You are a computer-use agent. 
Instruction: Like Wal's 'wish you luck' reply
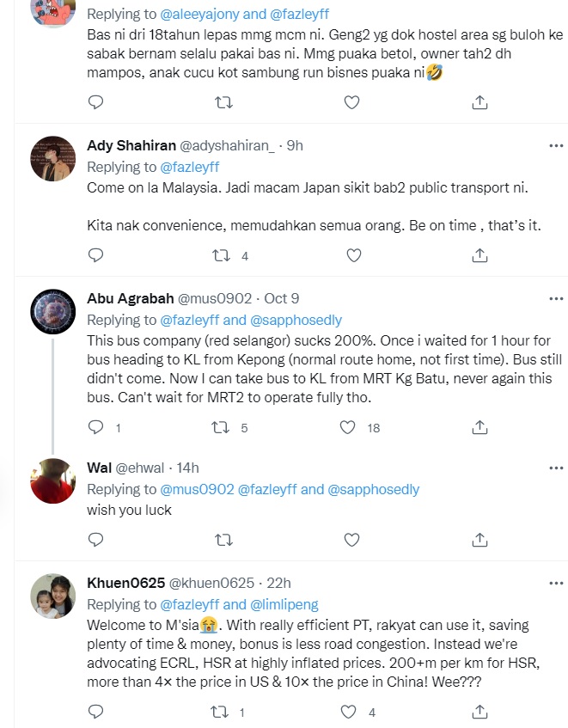[x=351, y=540]
